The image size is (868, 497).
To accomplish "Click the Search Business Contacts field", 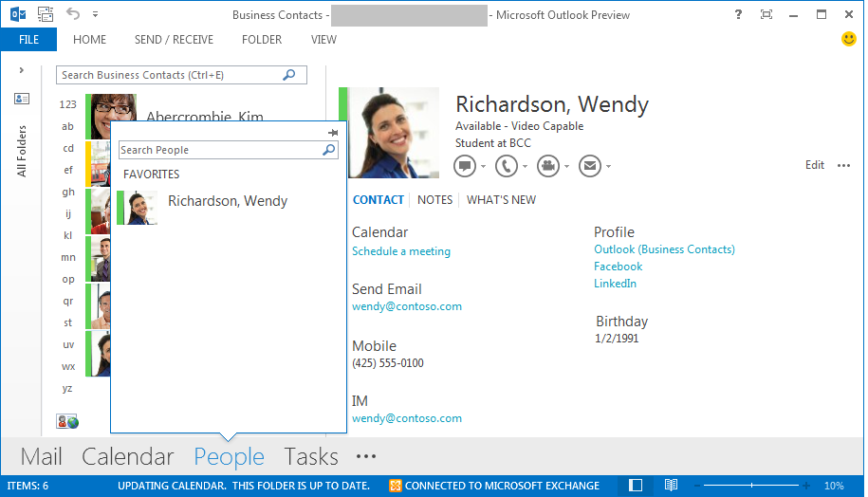I will pos(171,75).
